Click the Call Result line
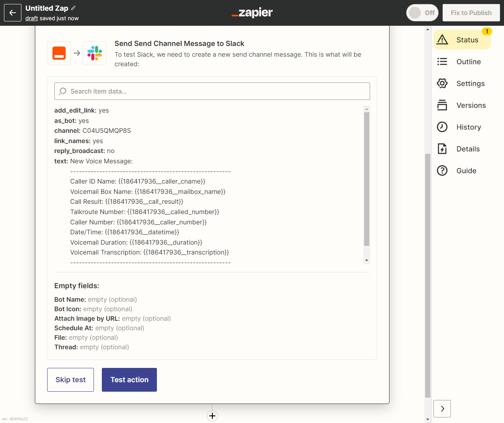 pos(127,202)
